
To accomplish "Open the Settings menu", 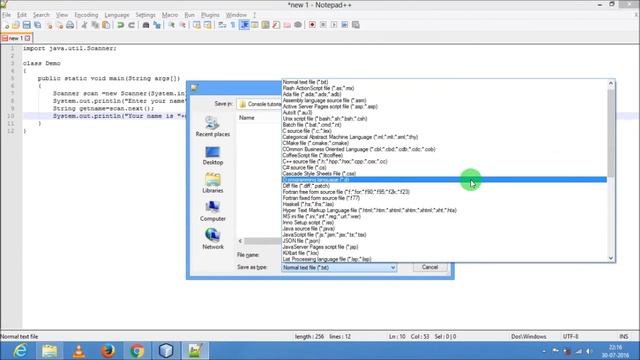I will [x=146, y=15].
